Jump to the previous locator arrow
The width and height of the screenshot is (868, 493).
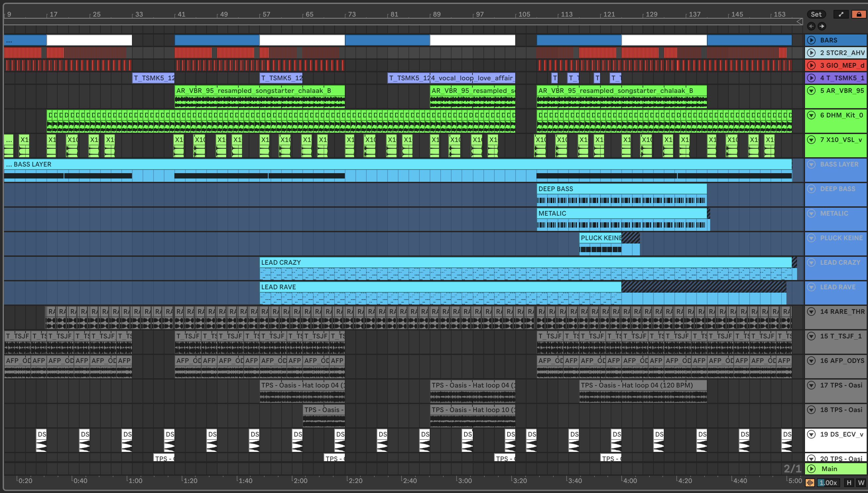coord(811,27)
